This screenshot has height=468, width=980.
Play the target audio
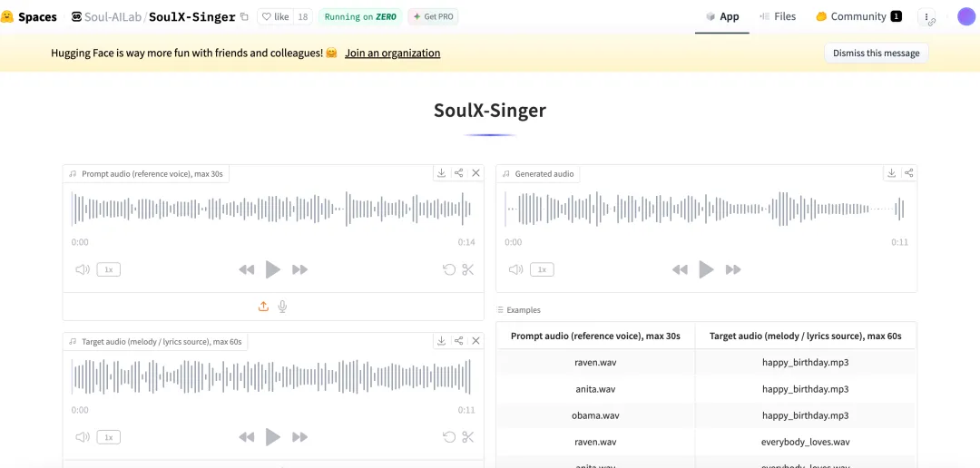coord(273,437)
